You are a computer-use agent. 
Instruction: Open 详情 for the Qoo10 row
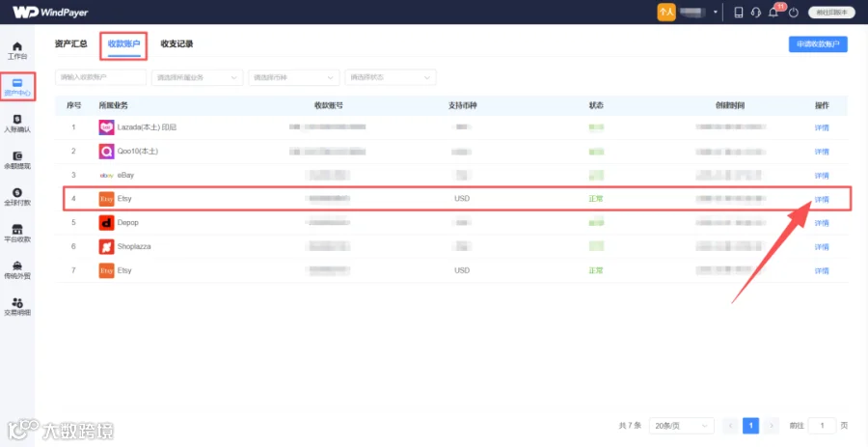(822, 152)
